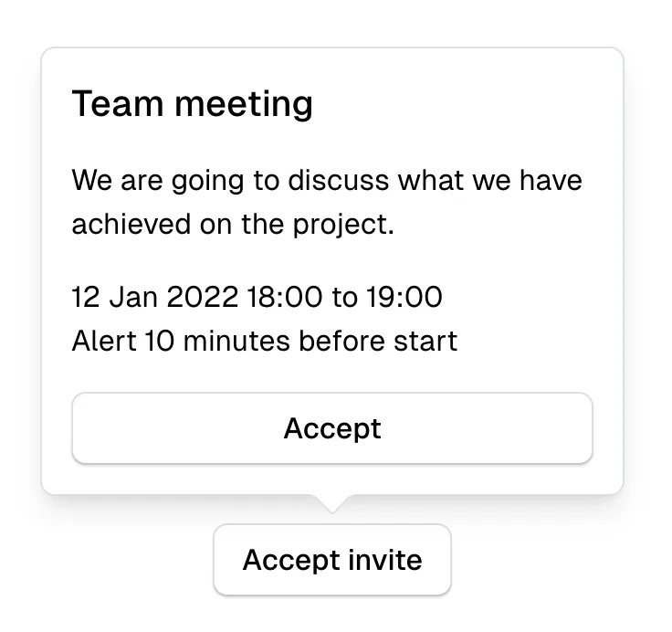
Task: Click the popover arrow above Accept invite
Action: click(332, 503)
